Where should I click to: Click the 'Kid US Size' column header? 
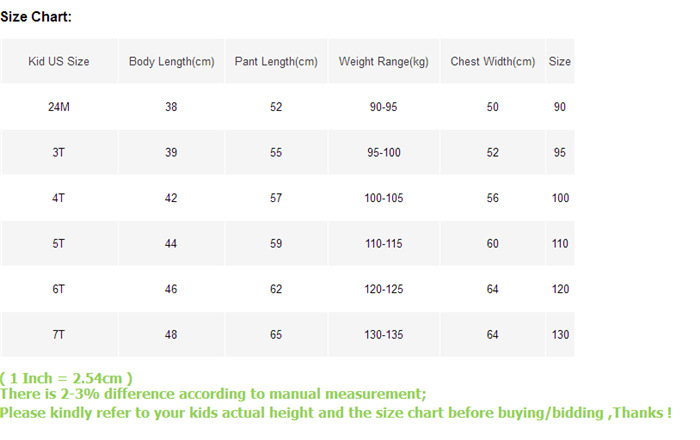click(x=59, y=62)
